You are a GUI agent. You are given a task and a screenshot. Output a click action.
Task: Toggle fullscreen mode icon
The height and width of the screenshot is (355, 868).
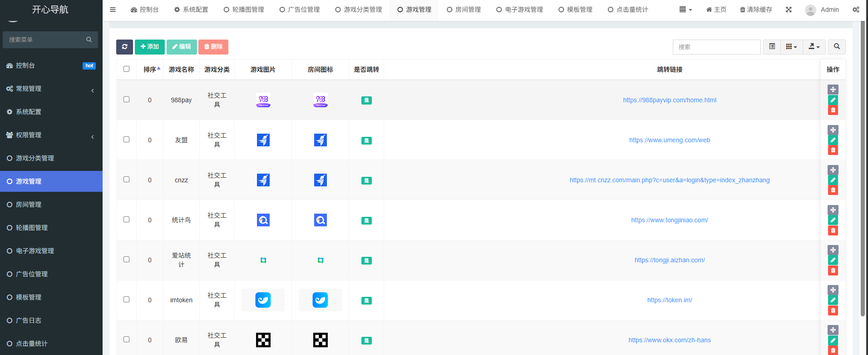[x=789, y=10]
